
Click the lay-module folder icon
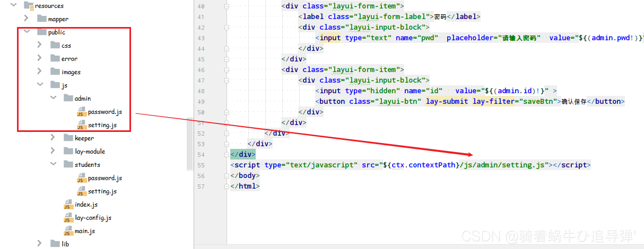pyautogui.click(x=68, y=152)
